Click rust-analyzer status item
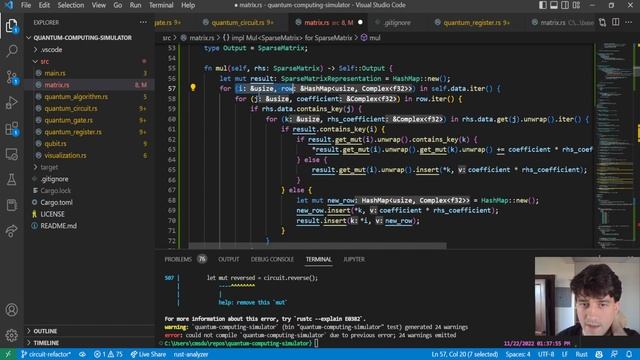Viewport: 640px width, 360px height. coord(191,354)
